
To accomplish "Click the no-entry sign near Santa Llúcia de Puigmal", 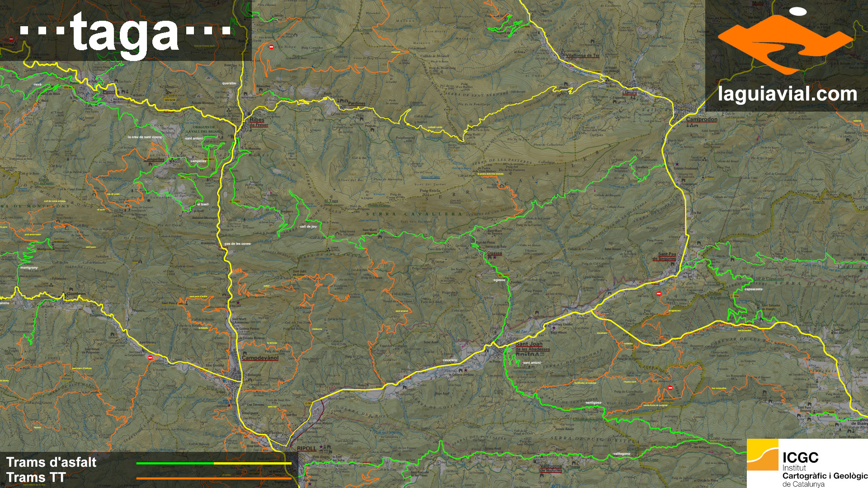I will click(x=670, y=387).
